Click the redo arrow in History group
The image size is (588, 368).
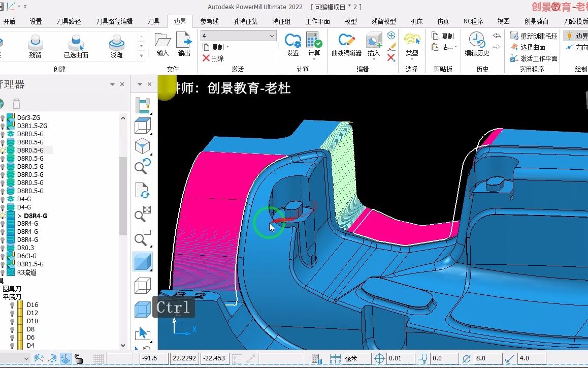(497, 47)
